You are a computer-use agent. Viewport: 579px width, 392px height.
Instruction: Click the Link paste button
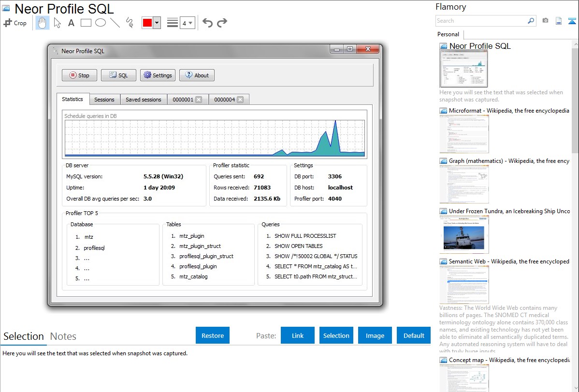[298, 335]
